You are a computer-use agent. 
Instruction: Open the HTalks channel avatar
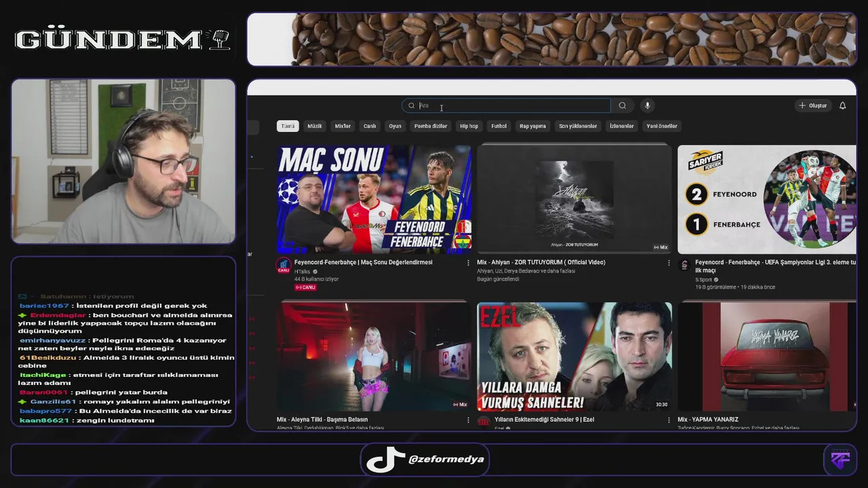pyautogui.click(x=283, y=265)
